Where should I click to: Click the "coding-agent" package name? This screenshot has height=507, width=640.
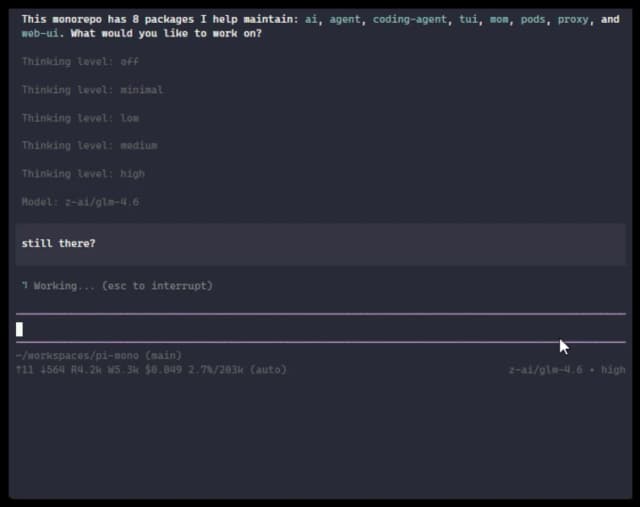[409, 20]
